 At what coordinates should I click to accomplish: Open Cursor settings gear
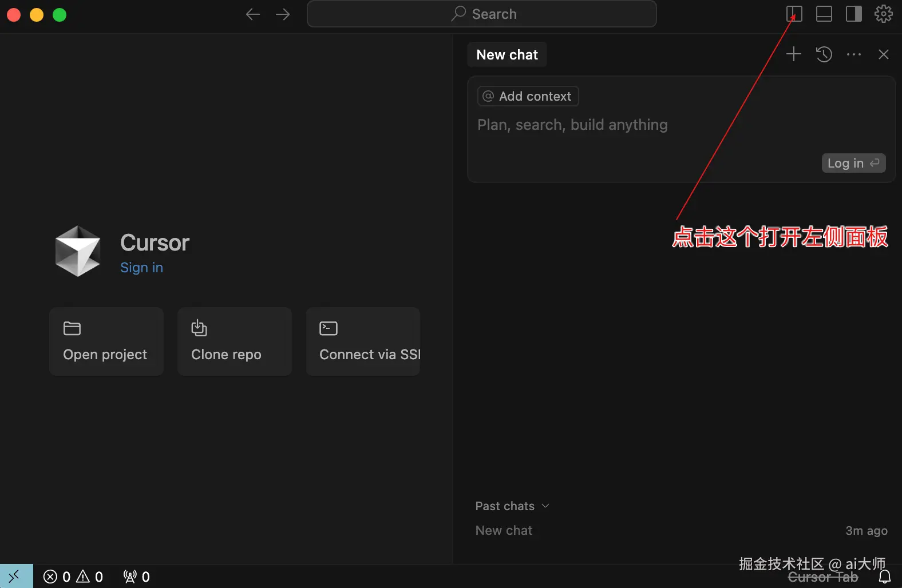point(884,14)
